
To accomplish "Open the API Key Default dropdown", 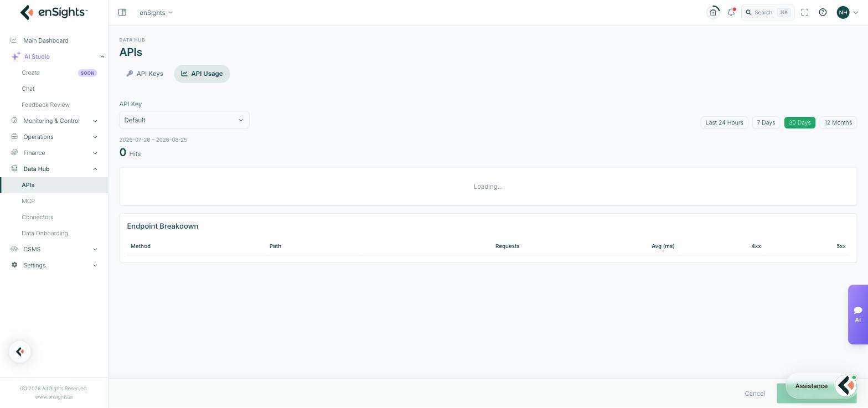I will pos(184,120).
